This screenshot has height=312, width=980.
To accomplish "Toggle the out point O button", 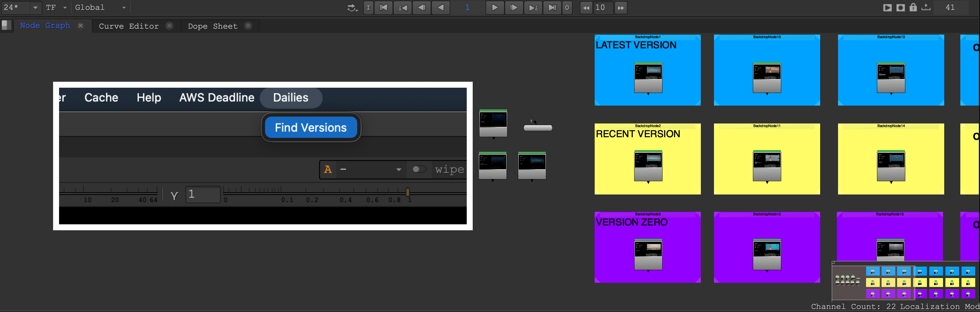I will pos(567,8).
